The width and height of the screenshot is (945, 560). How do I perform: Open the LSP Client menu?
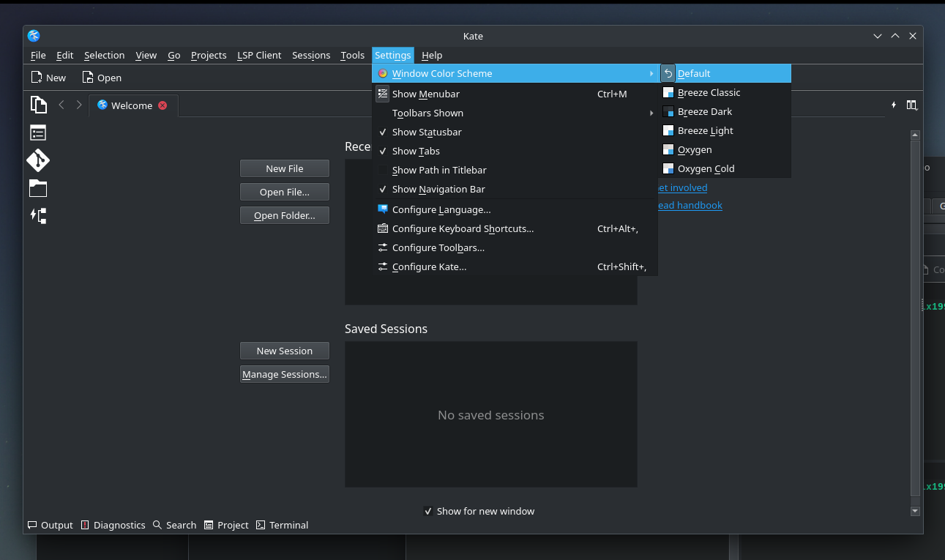pyautogui.click(x=259, y=55)
